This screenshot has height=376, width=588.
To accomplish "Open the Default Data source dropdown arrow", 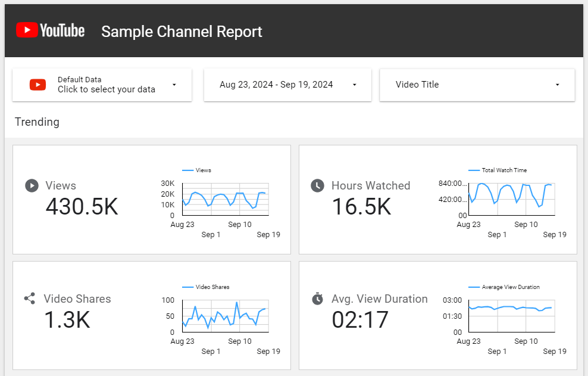I will tap(174, 85).
